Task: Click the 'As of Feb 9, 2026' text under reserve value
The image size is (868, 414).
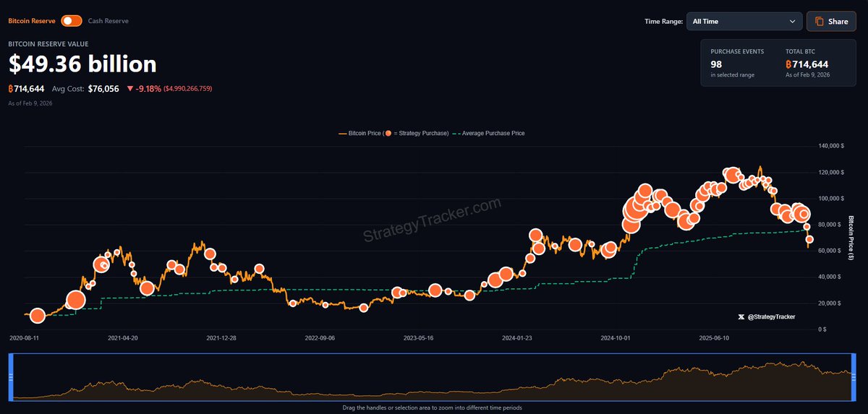Action: (30, 103)
